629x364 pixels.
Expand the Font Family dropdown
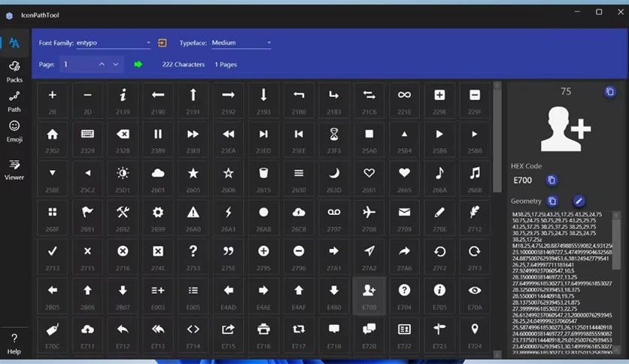pyautogui.click(x=114, y=43)
